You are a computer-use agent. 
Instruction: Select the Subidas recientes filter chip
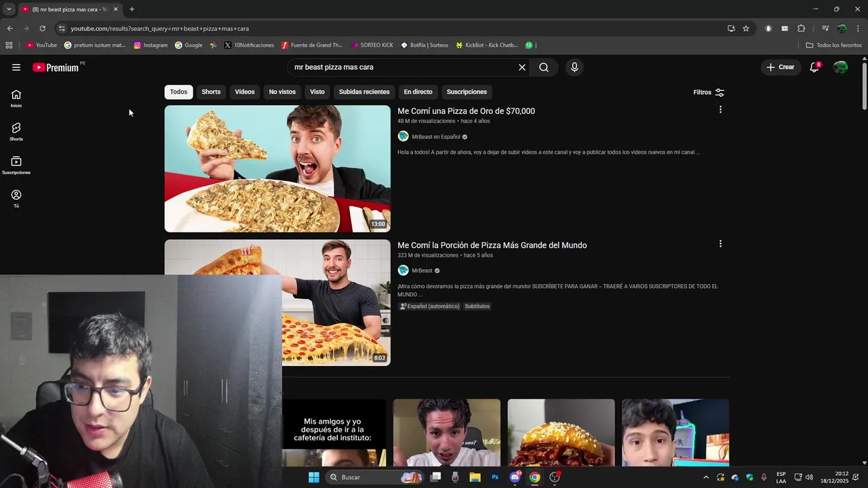point(364,91)
